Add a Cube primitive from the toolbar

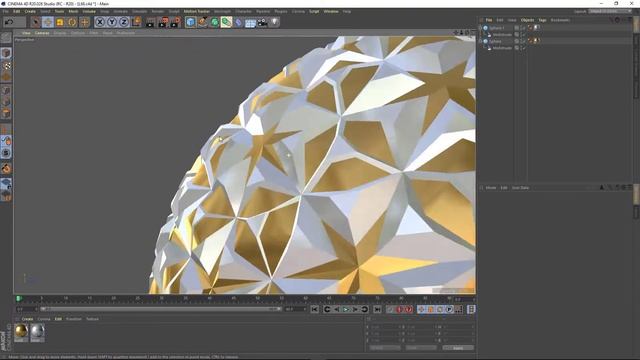pyautogui.click(x=190, y=22)
